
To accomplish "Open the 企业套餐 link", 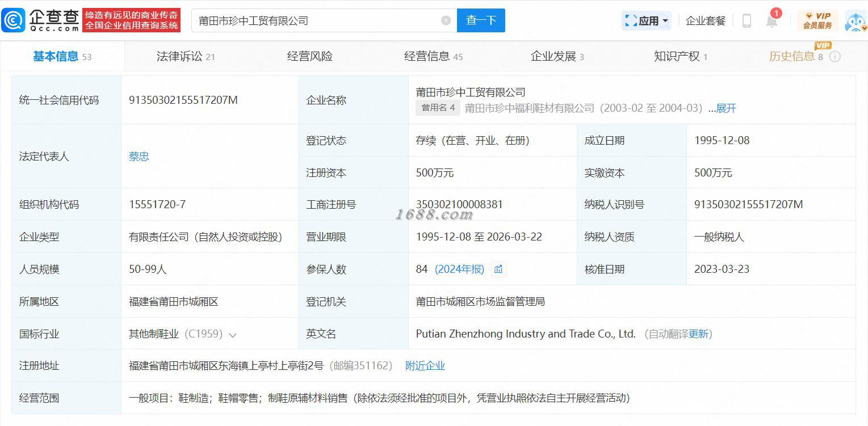I will pyautogui.click(x=706, y=21).
